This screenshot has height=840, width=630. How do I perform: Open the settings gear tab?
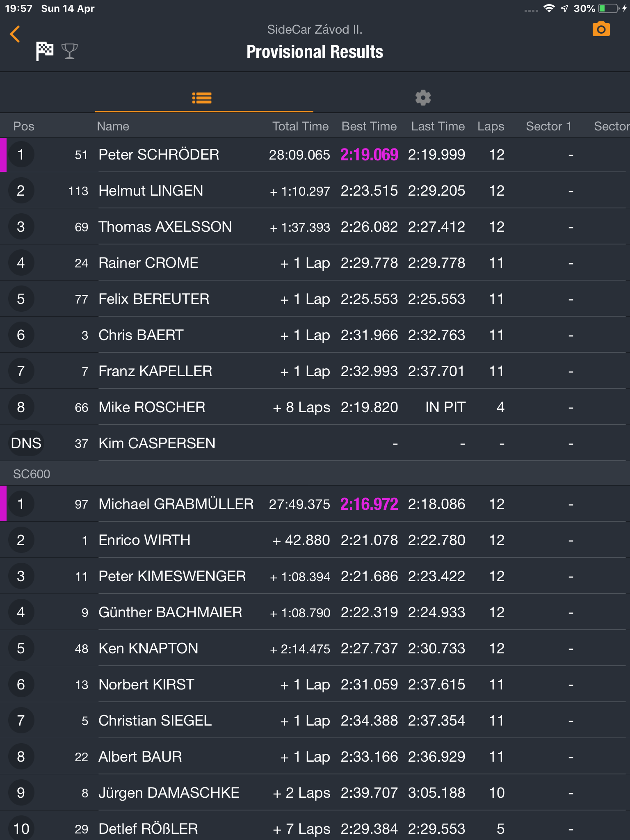tap(423, 98)
